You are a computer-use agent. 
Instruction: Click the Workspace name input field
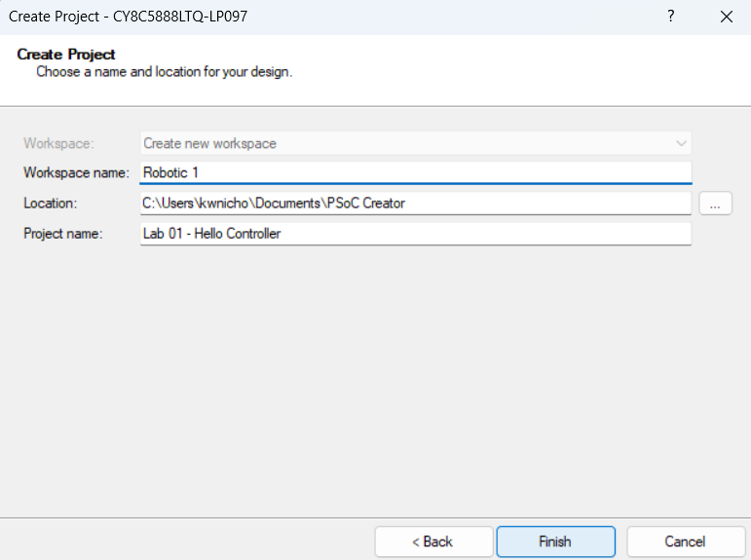click(416, 172)
